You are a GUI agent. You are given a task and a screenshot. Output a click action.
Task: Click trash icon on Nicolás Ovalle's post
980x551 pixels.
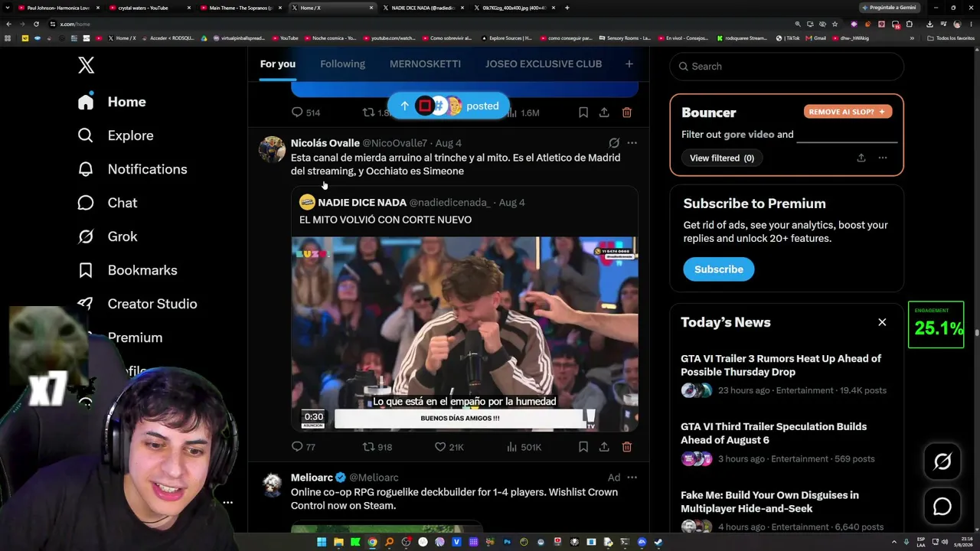point(627,447)
